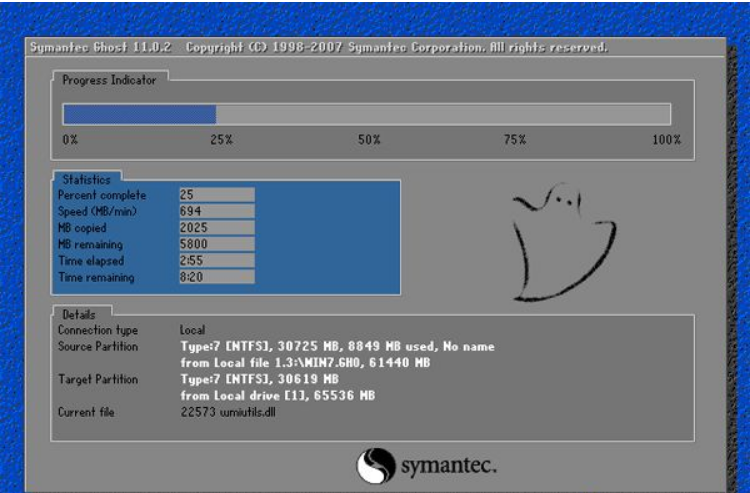
Task: Click the Symantec circular logo icon
Action: (x=376, y=466)
